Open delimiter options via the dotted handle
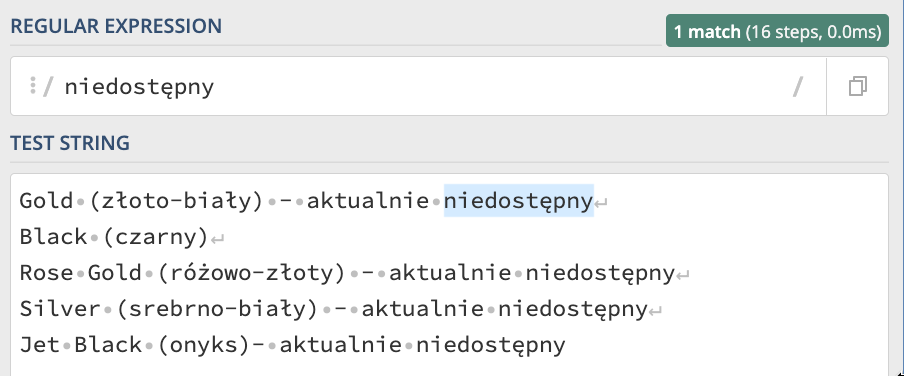Viewport: 904px width, 376px height. tap(33, 86)
